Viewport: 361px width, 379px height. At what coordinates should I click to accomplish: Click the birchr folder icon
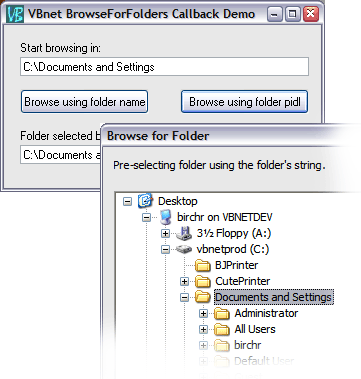[x=222, y=345]
